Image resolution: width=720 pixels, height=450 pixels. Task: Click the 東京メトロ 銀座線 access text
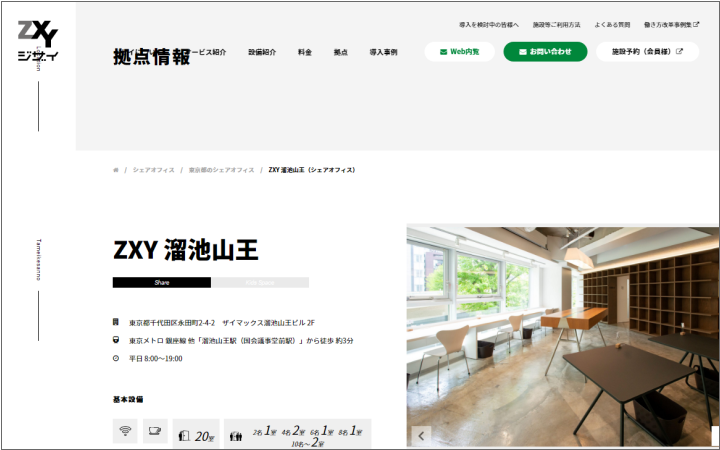241,341
